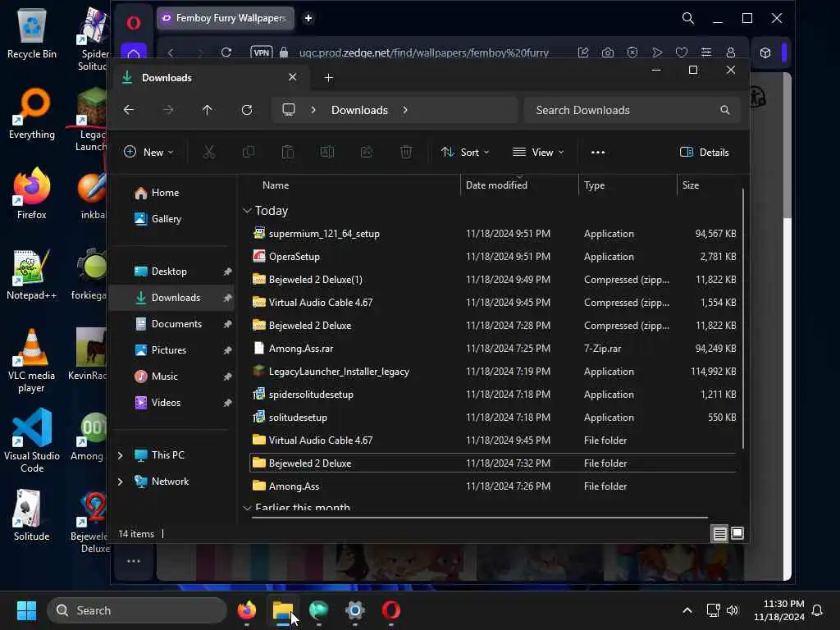
Task: Click the heart bookmark icon in Opera
Action: 682,52
